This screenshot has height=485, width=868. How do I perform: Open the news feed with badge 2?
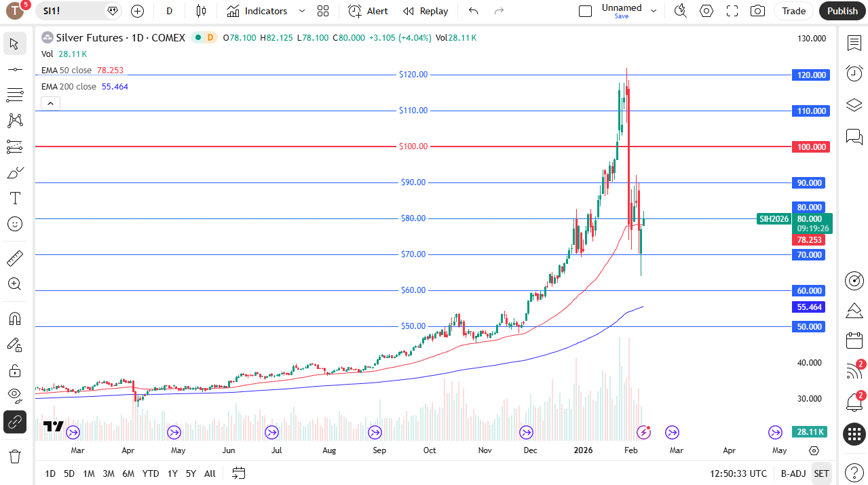coord(854,371)
